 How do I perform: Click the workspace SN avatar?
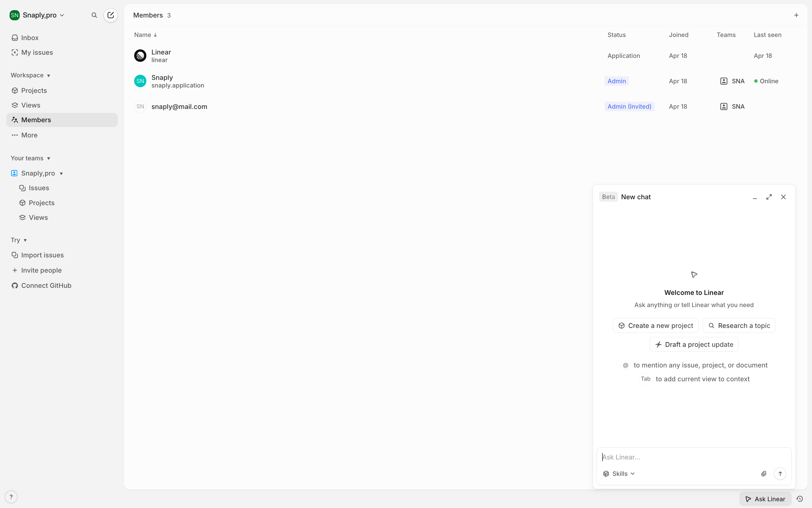[14, 15]
